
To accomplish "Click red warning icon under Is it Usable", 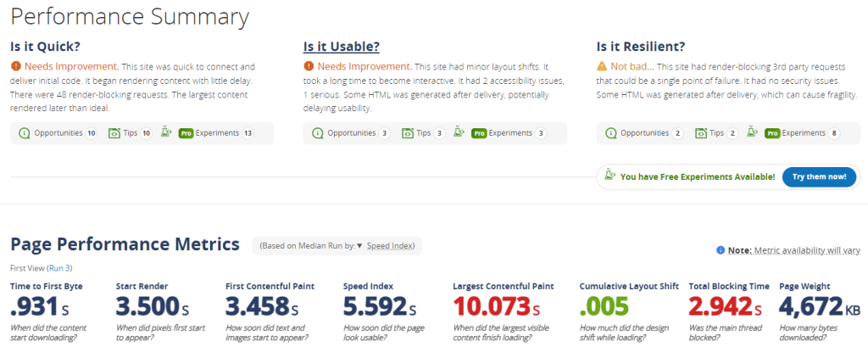I will 309,66.
